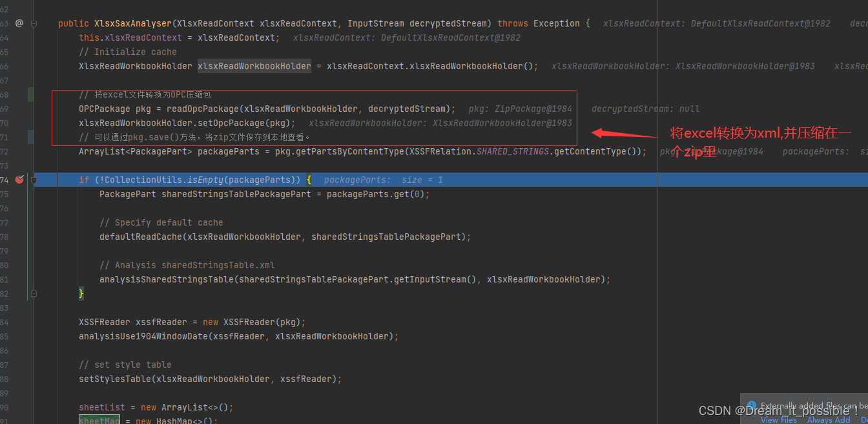This screenshot has height=424, width=868.
Task: Click the @ annotation icon beside line 63
Action: tap(19, 23)
